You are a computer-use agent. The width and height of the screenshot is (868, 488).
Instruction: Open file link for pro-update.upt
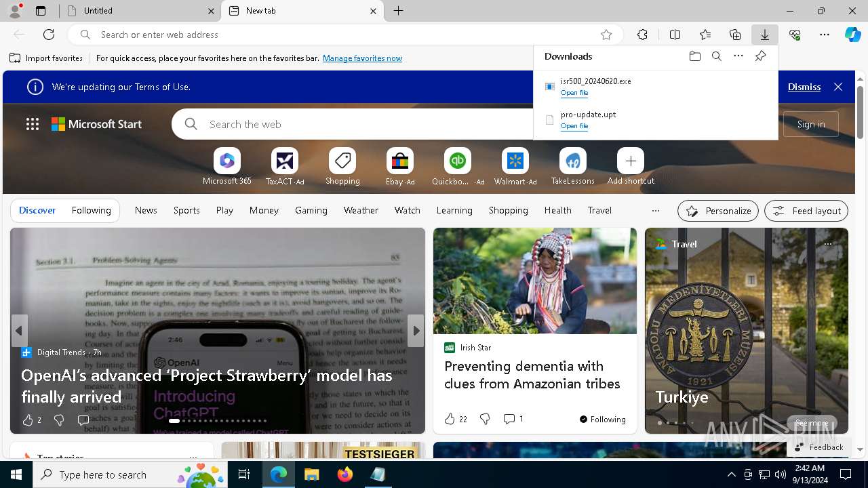click(x=574, y=126)
